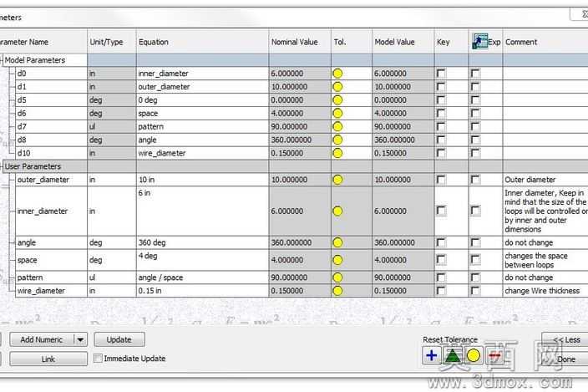Click the Export column header icon
588x392 pixels.
pos(479,42)
